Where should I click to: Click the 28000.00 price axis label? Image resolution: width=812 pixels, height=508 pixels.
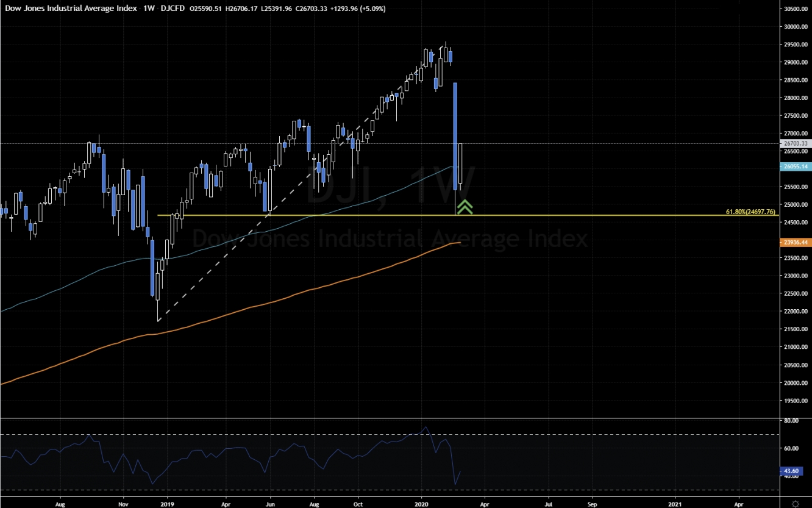pos(795,98)
